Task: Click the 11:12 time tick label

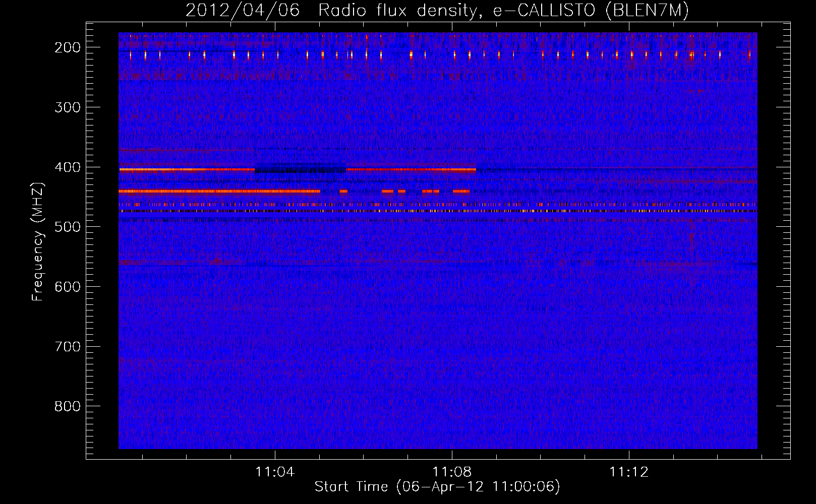Action: tap(629, 472)
